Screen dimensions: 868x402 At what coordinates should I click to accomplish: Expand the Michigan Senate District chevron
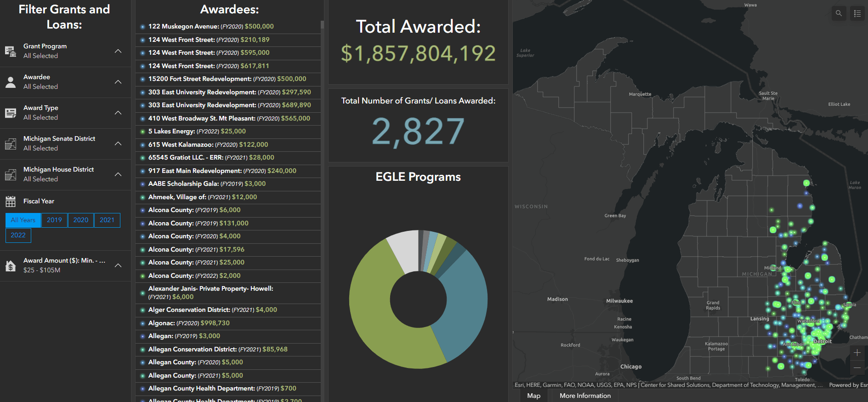point(118,144)
